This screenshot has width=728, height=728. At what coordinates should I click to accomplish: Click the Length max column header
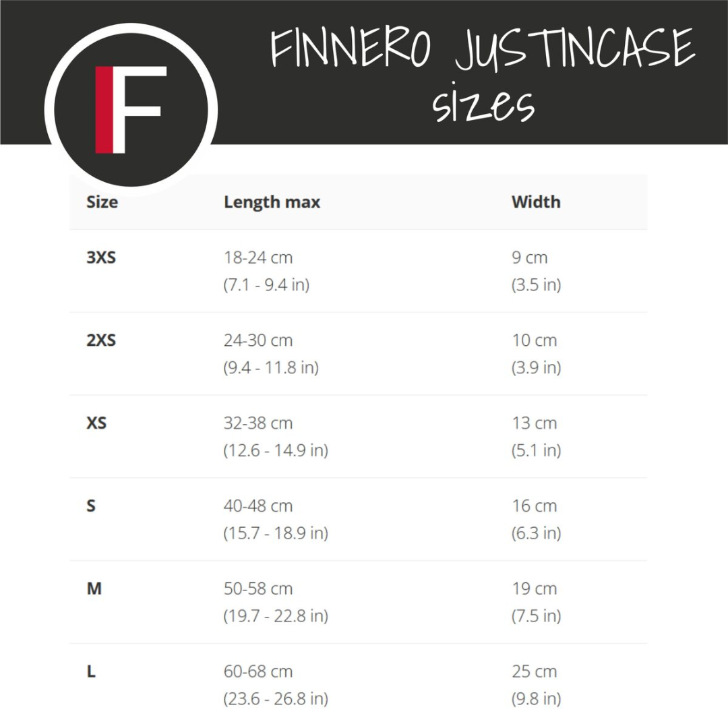point(272,202)
